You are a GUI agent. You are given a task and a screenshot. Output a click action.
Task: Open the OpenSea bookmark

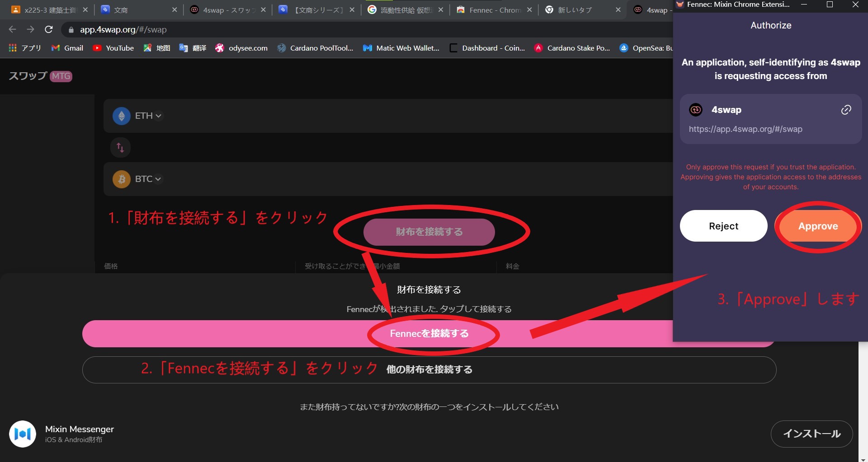coord(646,48)
